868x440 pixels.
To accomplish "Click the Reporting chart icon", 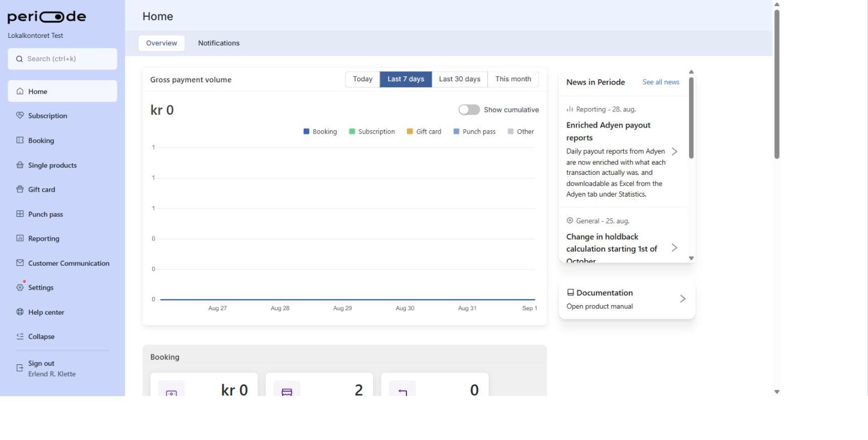I will click(x=20, y=238).
